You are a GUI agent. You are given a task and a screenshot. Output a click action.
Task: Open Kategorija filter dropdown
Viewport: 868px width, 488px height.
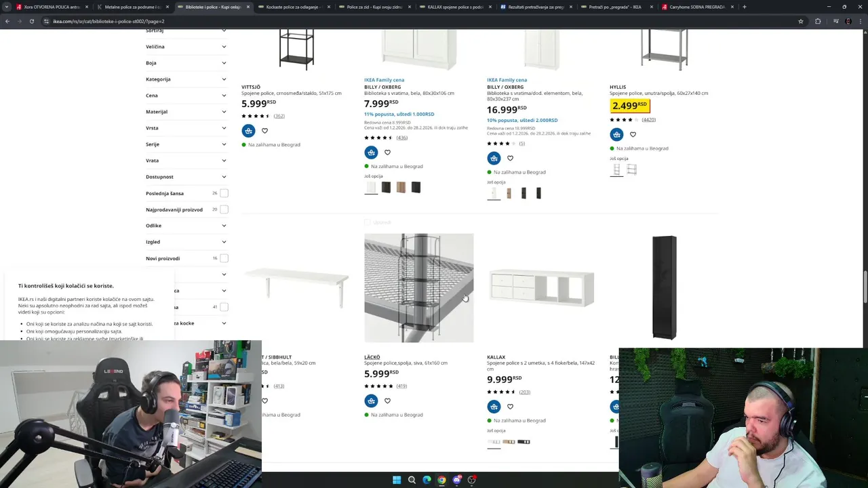[x=186, y=79]
